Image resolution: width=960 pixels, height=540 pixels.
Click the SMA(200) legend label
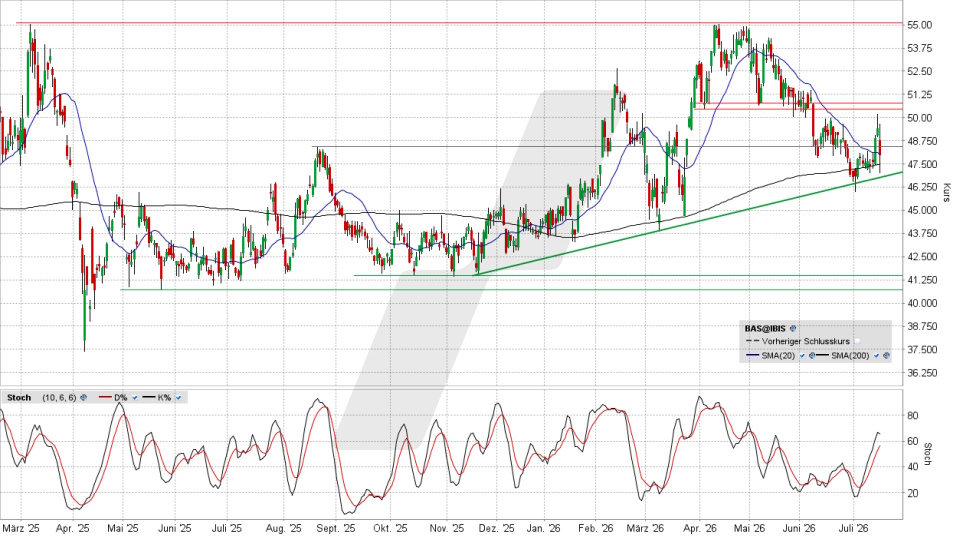tap(850, 356)
